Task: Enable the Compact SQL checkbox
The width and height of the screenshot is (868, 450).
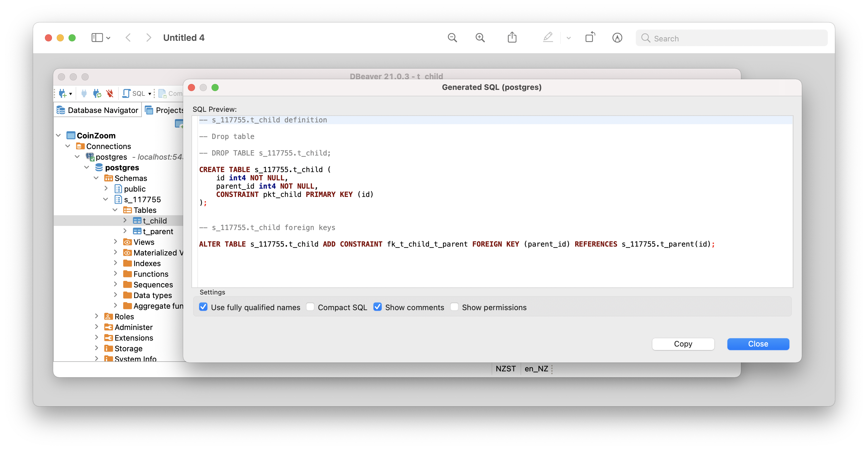Action: click(x=310, y=307)
